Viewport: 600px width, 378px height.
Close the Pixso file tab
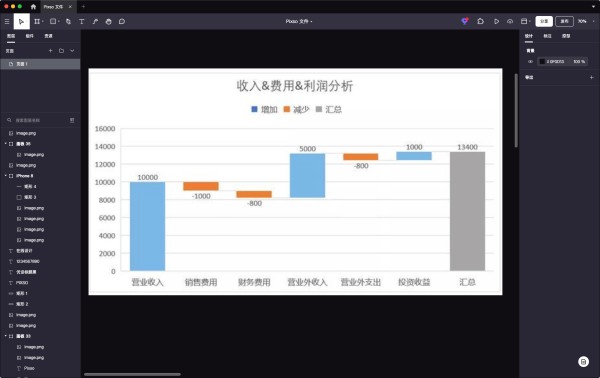pos(70,7)
